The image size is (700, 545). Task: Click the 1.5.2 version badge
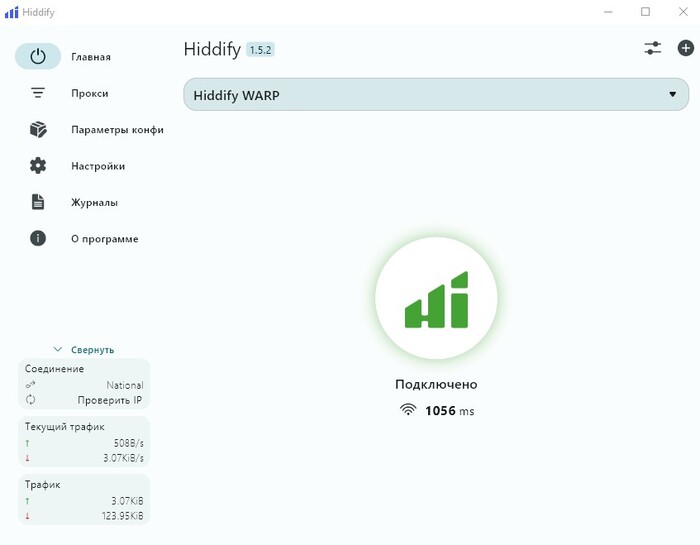[x=260, y=50]
